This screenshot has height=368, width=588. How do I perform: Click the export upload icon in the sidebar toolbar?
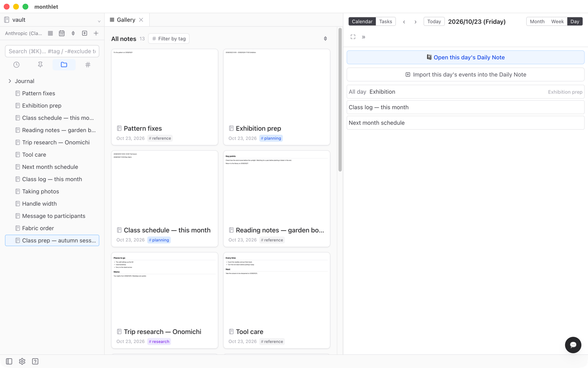(x=85, y=33)
